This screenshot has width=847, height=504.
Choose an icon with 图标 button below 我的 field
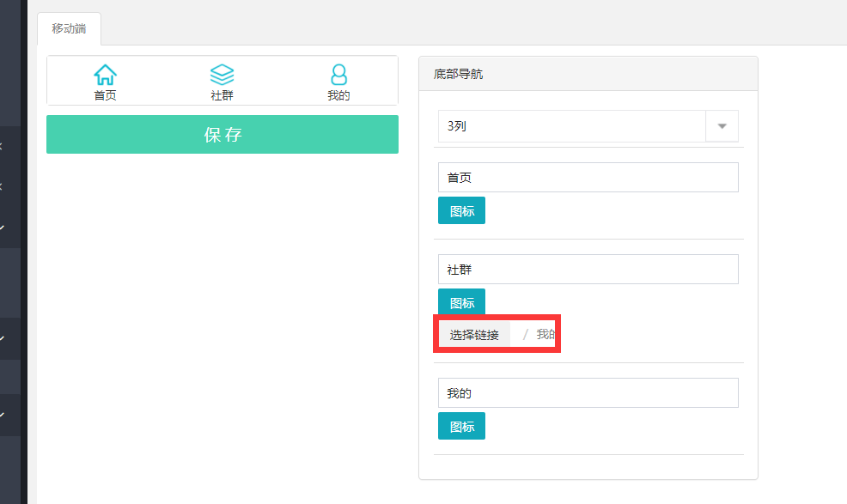point(462,426)
